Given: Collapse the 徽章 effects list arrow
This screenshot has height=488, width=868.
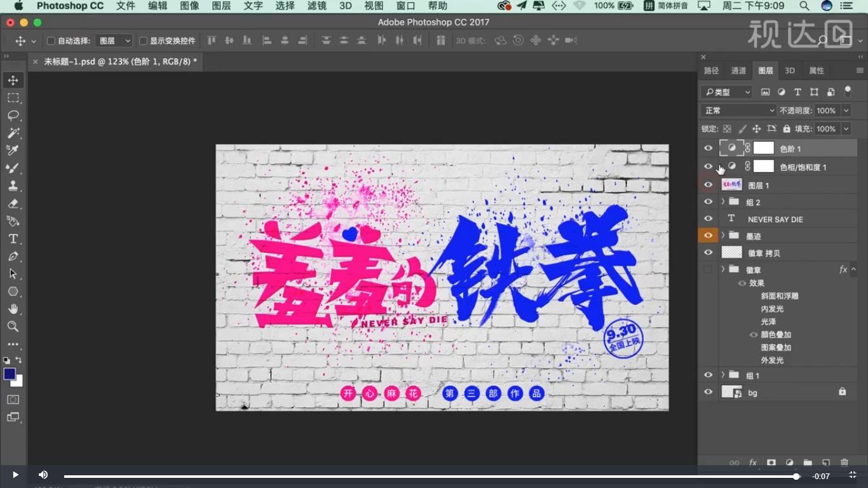Looking at the screenshot, I should (854, 269).
